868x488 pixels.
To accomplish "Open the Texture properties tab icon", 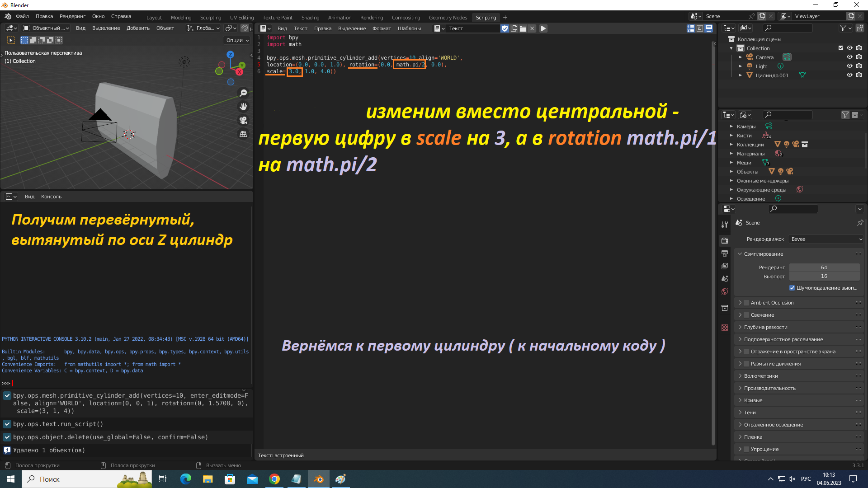I will pyautogui.click(x=725, y=328).
